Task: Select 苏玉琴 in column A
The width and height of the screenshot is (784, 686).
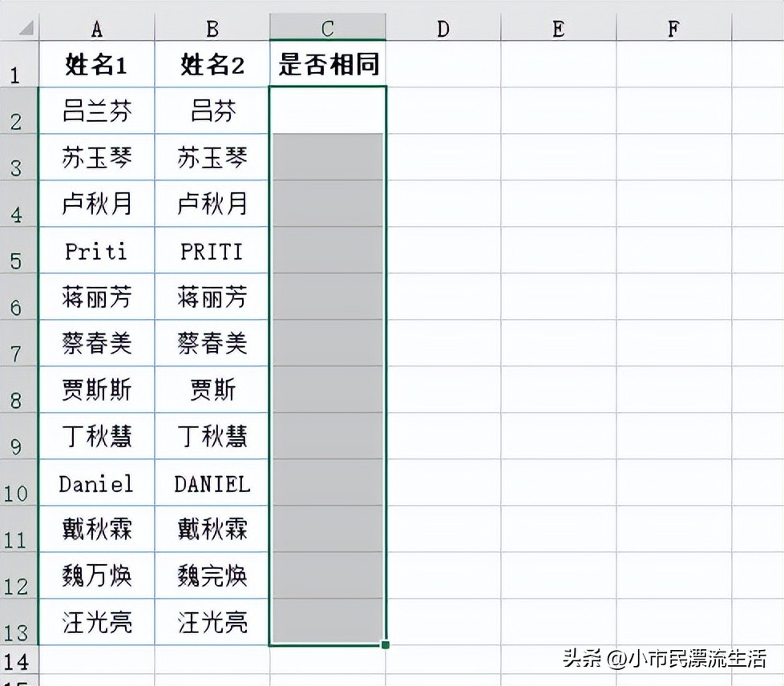Action: (x=96, y=157)
